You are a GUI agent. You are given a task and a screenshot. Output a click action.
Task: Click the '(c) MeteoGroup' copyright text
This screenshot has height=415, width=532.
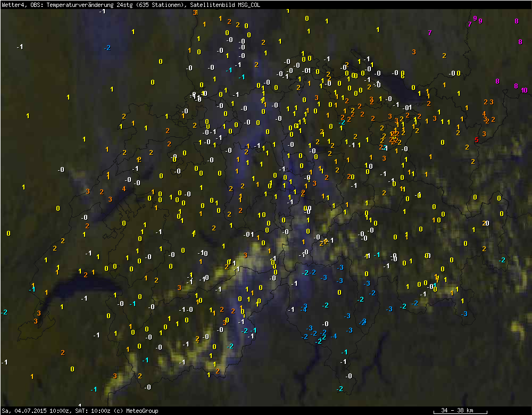tap(136, 411)
